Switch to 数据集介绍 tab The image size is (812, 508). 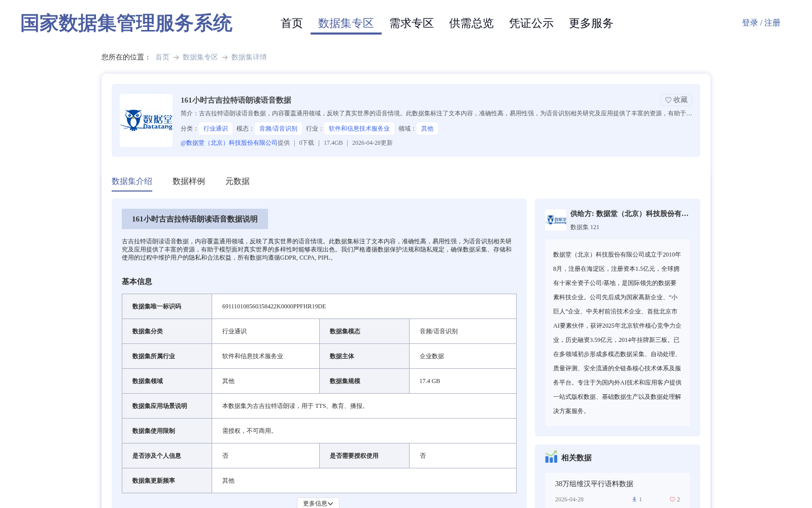click(x=132, y=181)
